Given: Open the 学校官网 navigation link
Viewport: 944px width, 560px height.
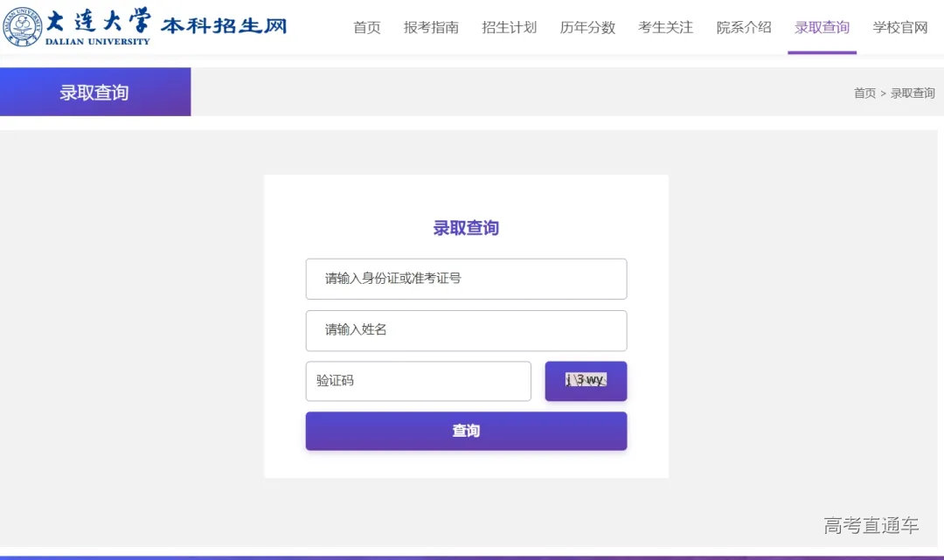Looking at the screenshot, I should click(899, 27).
